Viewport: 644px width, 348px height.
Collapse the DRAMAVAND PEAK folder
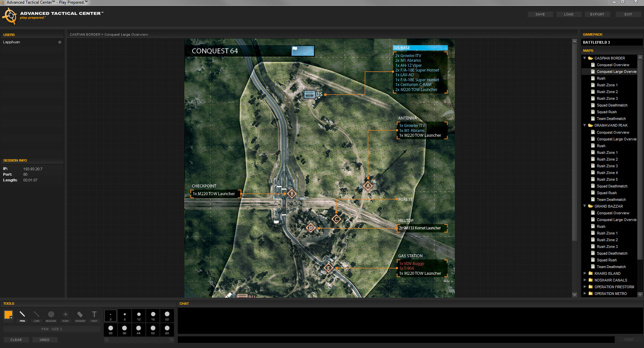pos(585,125)
